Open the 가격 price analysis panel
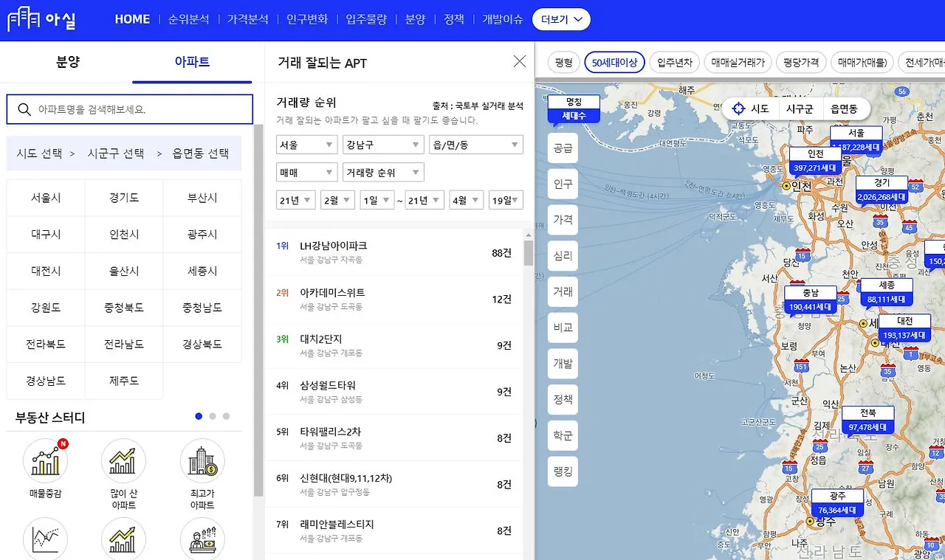Screen dimensions: 945x560 [x=562, y=219]
